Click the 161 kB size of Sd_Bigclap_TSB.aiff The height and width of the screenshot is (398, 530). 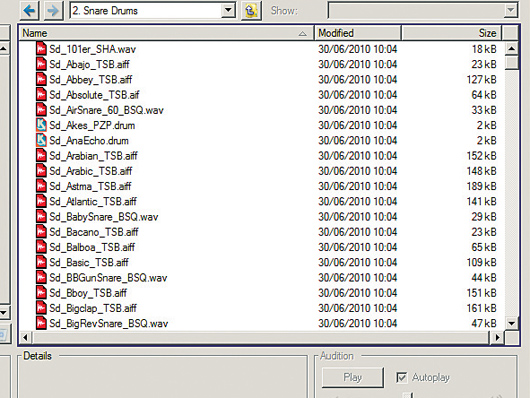[x=481, y=308]
